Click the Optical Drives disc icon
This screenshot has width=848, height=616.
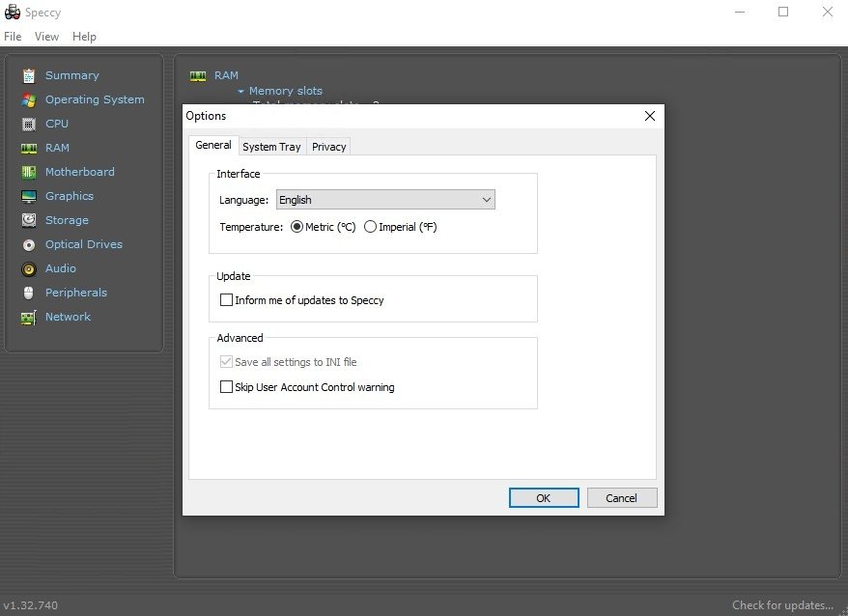click(x=29, y=245)
